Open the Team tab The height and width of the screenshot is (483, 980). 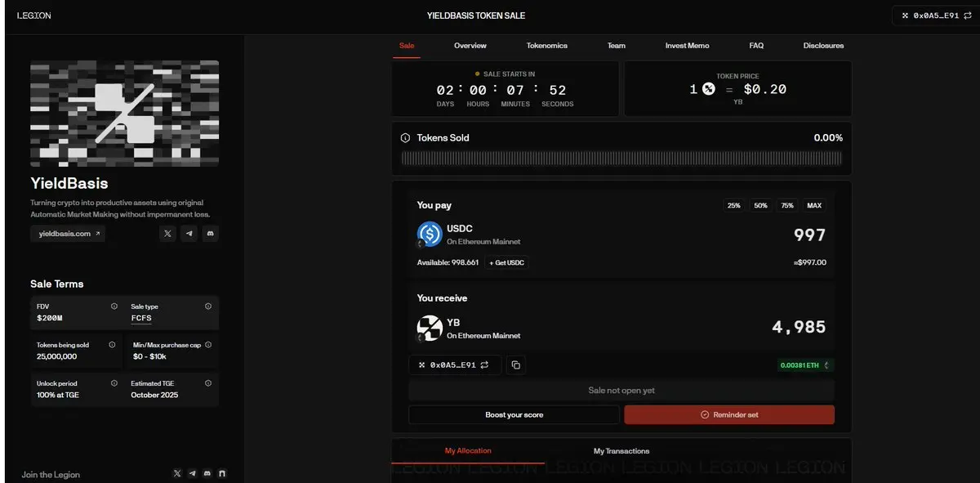(617, 46)
